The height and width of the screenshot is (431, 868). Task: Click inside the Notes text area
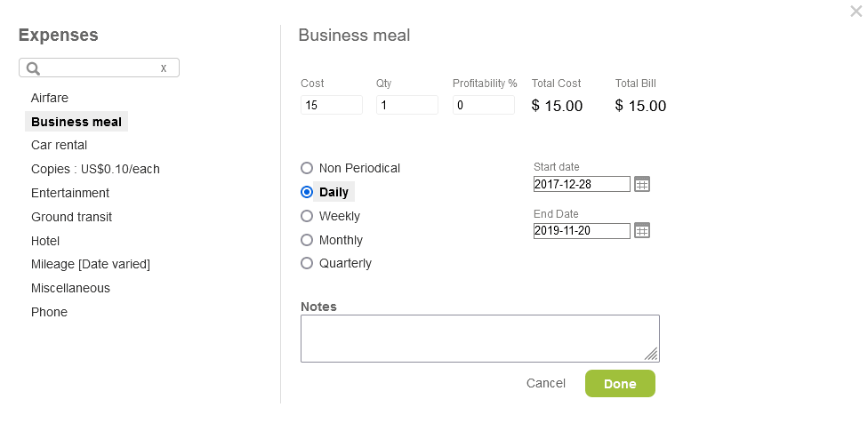pos(478,338)
